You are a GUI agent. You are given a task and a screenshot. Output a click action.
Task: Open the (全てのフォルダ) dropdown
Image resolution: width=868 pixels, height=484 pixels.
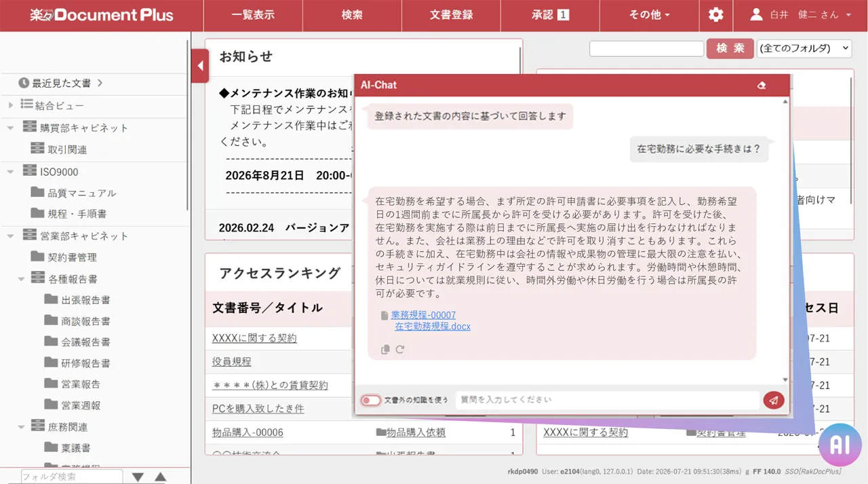click(804, 48)
